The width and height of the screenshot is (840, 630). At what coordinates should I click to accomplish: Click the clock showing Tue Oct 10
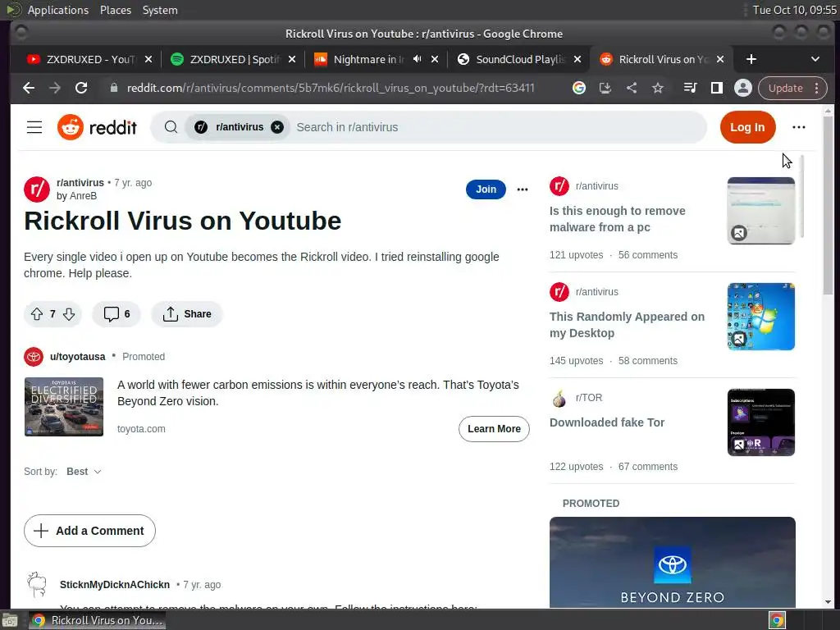tap(794, 10)
